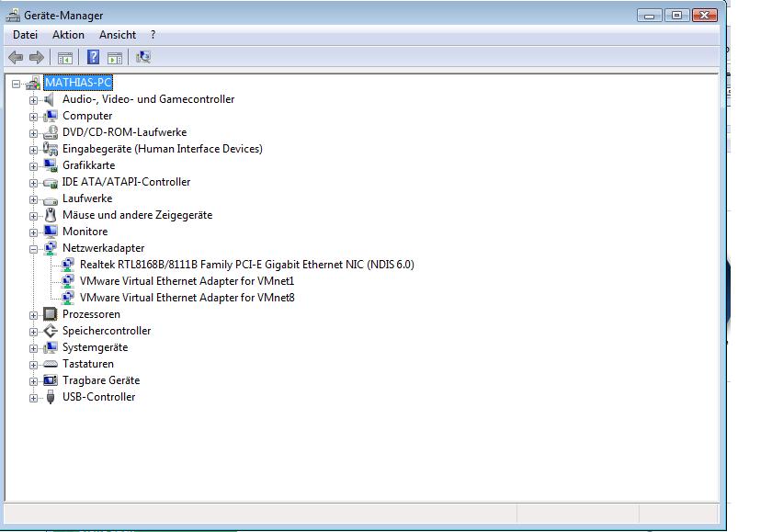The image size is (772, 532).
Task: Click the show/hide console tree toolbar icon
Action: (65, 58)
